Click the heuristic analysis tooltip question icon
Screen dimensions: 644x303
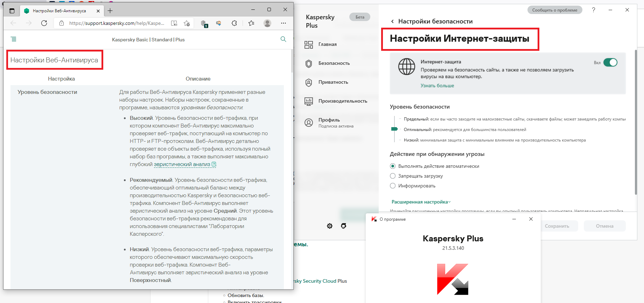(214, 164)
